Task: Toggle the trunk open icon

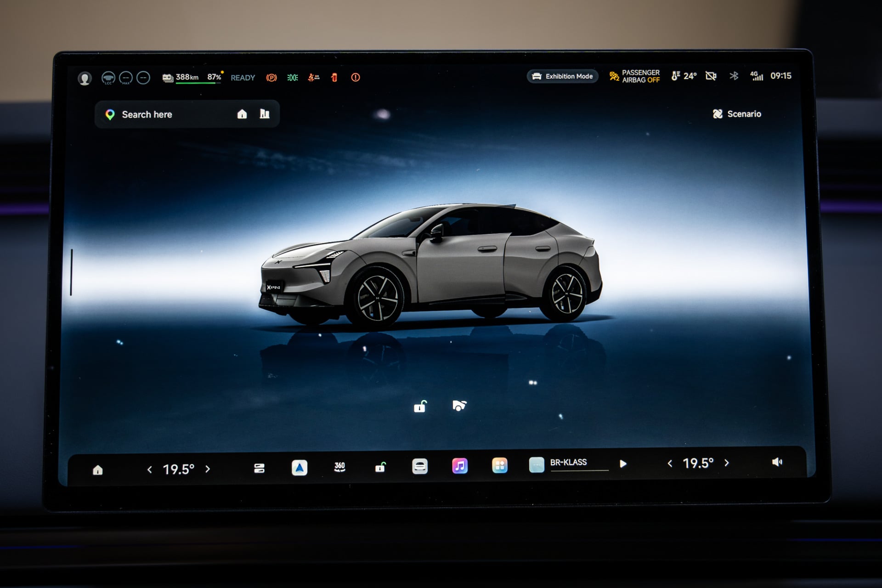Action: pos(459,406)
